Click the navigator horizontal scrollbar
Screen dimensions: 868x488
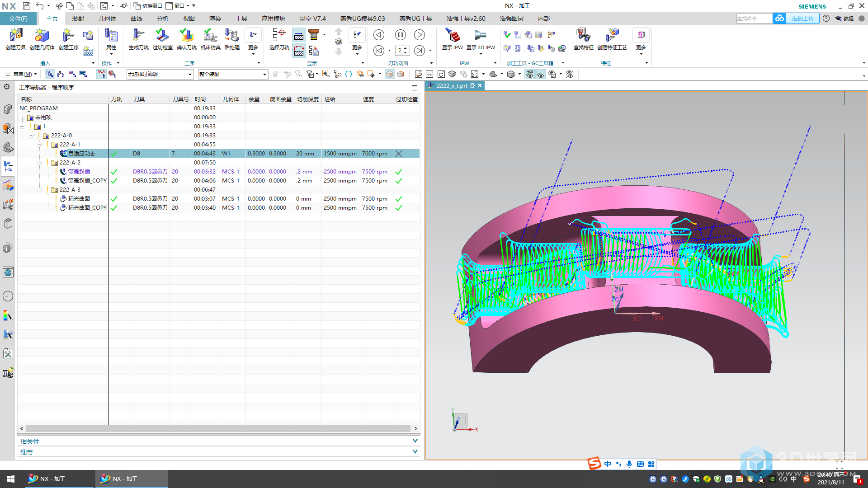(218, 428)
